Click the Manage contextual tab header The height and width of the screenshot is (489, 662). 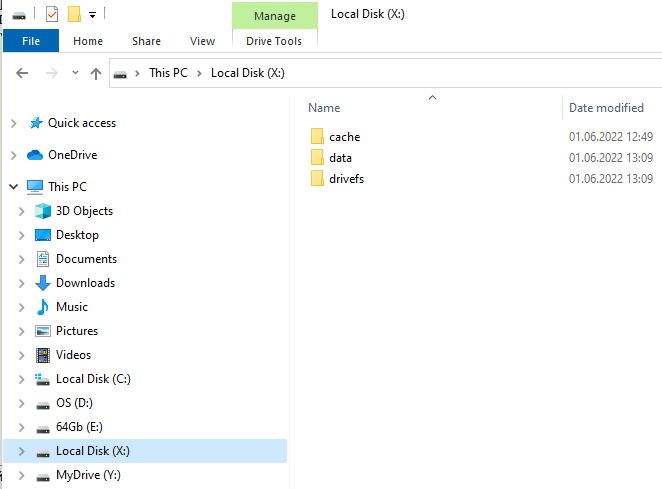click(275, 16)
